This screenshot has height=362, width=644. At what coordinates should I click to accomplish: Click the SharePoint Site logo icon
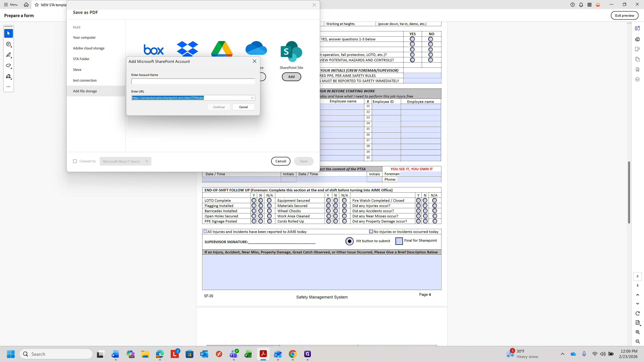click(x=291, y=51)
